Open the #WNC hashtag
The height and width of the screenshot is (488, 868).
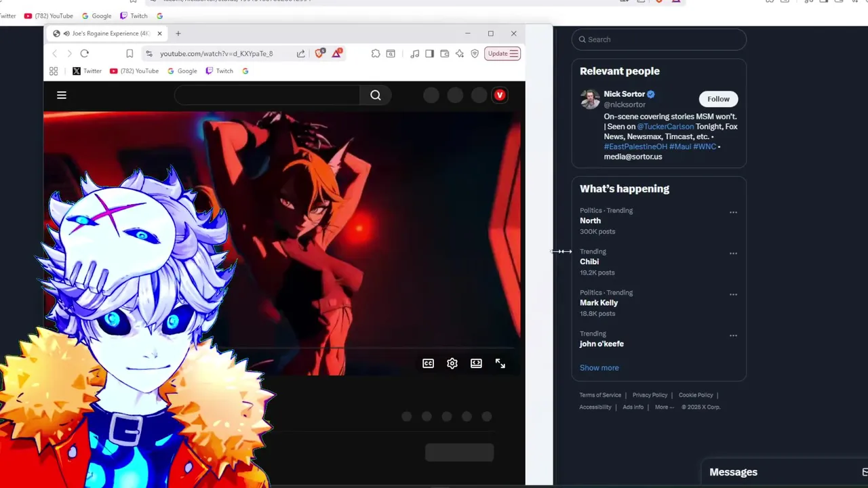point(705,146)
